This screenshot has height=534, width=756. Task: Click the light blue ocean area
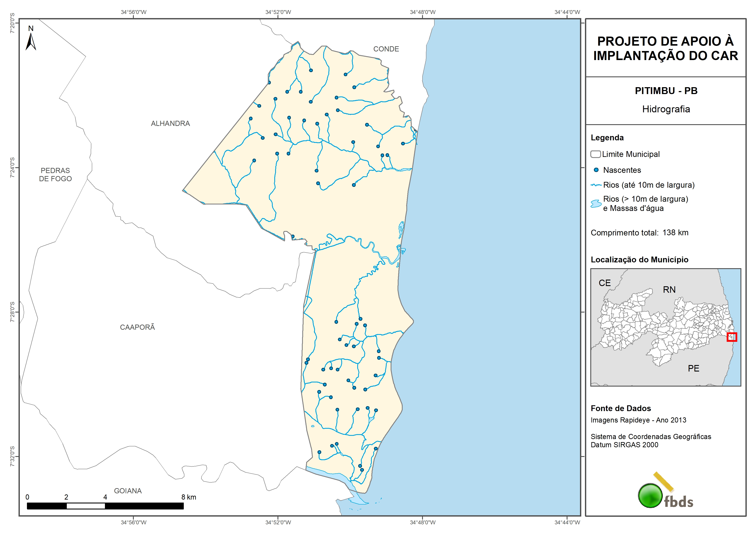(494, 263)
